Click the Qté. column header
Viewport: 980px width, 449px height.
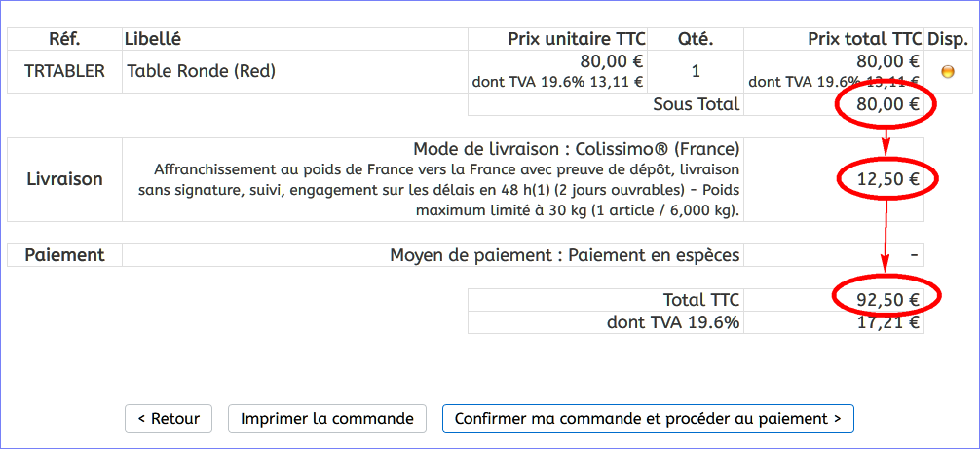(x=695, y=39)
